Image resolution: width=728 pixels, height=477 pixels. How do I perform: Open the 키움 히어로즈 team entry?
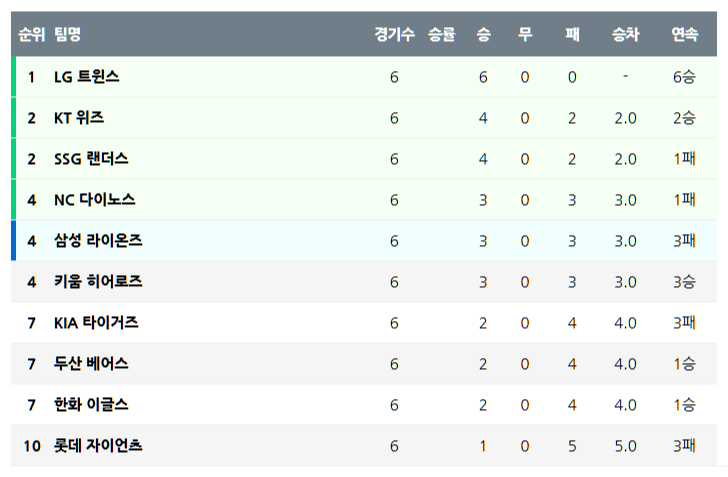tap(98, 282)
